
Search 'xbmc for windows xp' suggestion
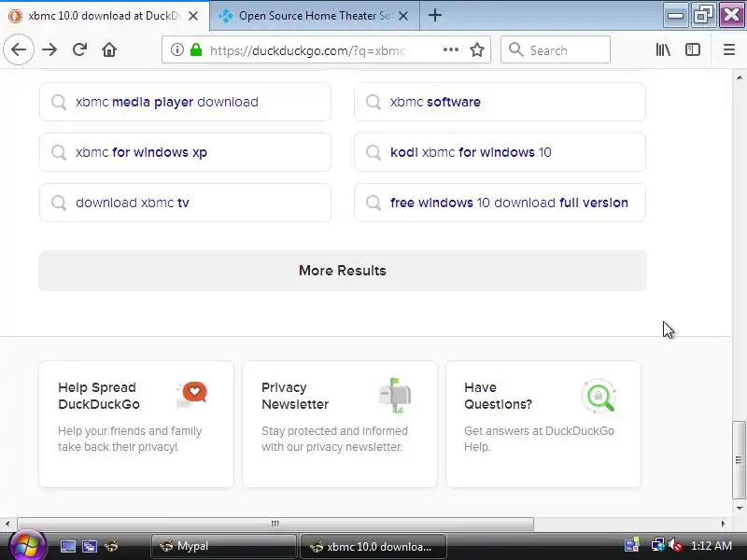pyautogui.click(x=185, y=152)
